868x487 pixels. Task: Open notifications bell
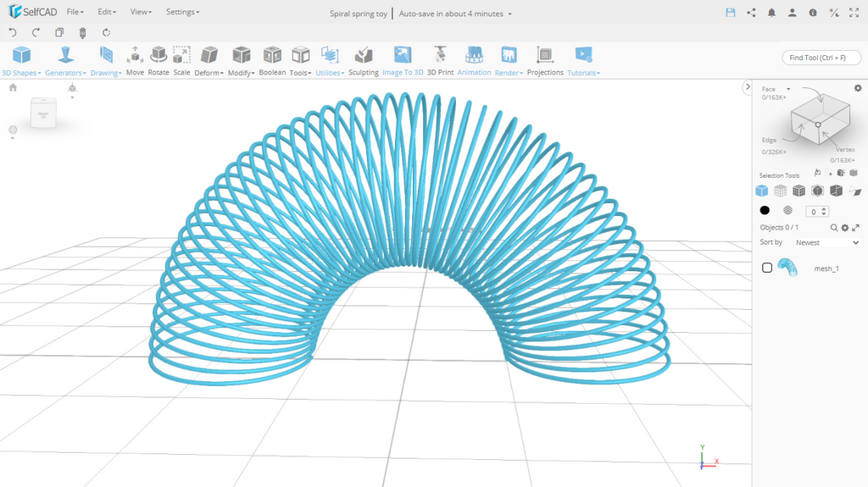771,13
